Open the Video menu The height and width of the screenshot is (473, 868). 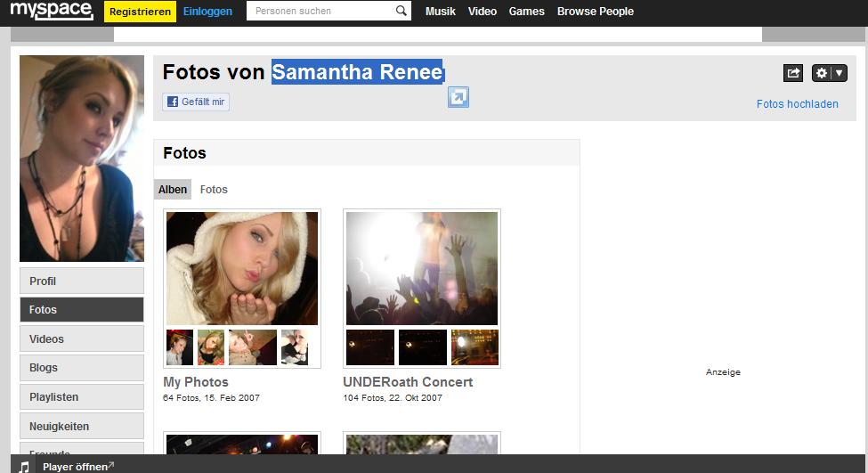point(483,11)
